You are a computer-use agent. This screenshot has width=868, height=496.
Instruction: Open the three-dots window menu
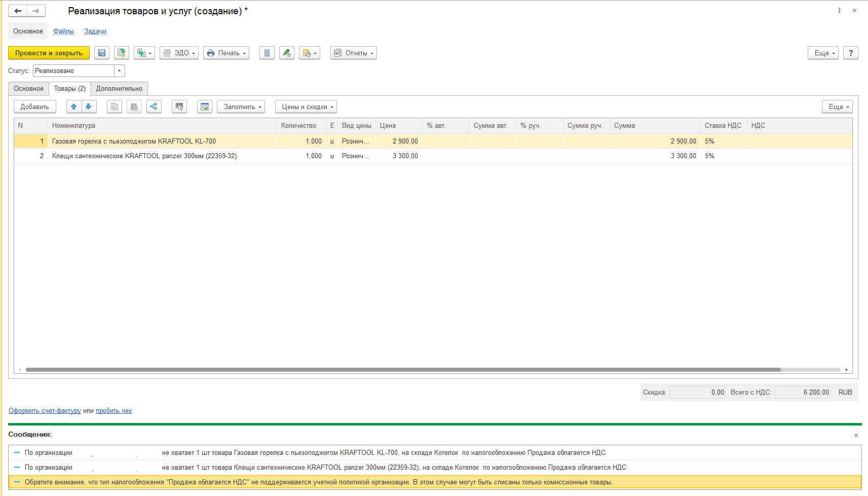coord(840,11)
